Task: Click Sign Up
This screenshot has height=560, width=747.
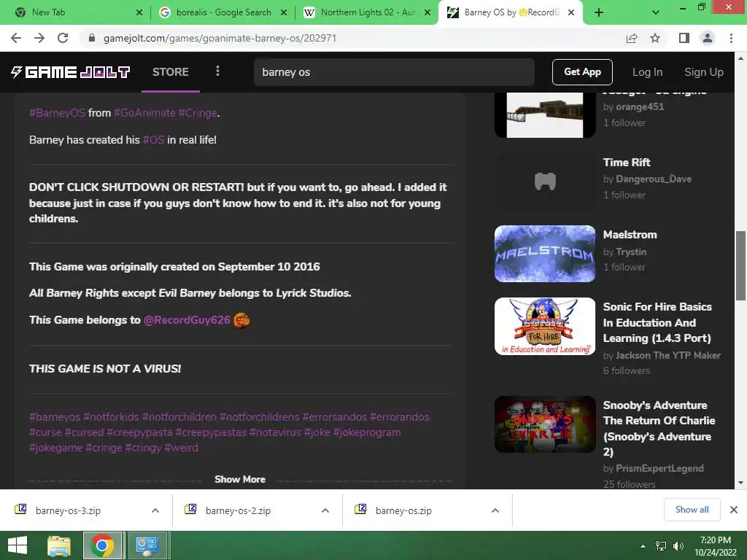Action: (704, 72)
